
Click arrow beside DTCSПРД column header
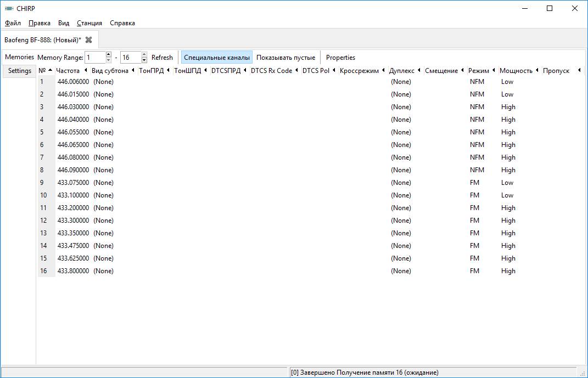point(244,70)
